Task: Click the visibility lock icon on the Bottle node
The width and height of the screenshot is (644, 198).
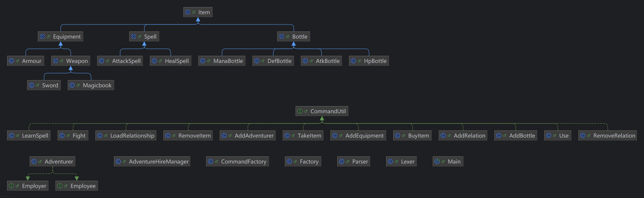Action: [287, 36]
